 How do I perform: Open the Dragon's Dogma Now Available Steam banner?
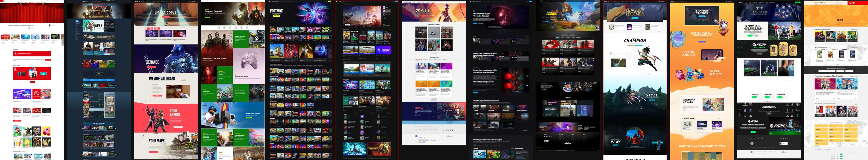99,11
